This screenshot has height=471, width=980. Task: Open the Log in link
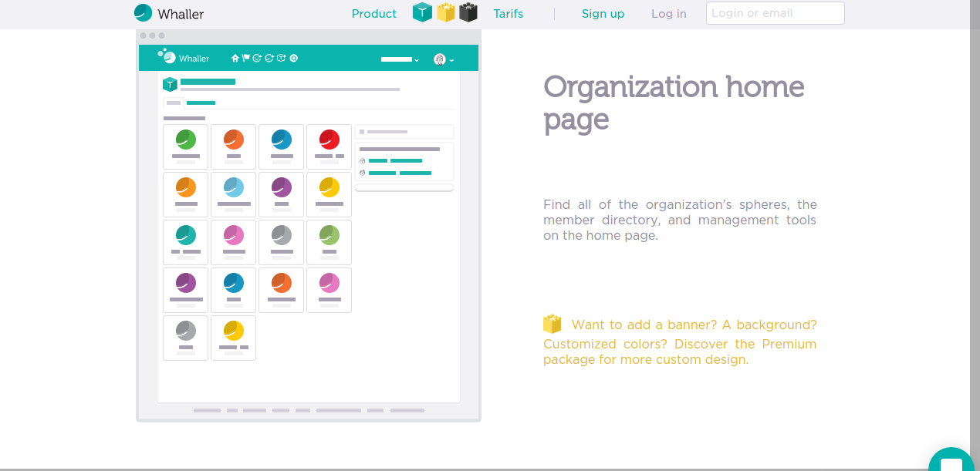(x=669, y=14)
